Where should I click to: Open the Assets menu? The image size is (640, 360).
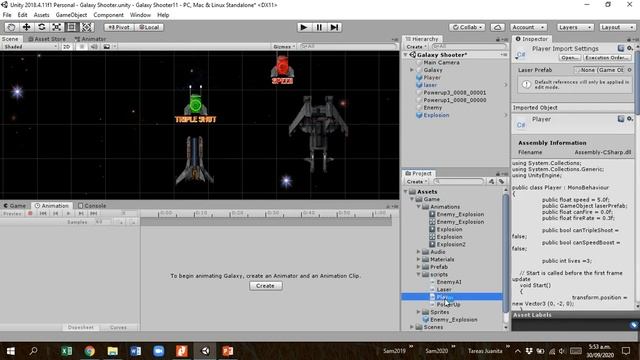tap(41, 15)
